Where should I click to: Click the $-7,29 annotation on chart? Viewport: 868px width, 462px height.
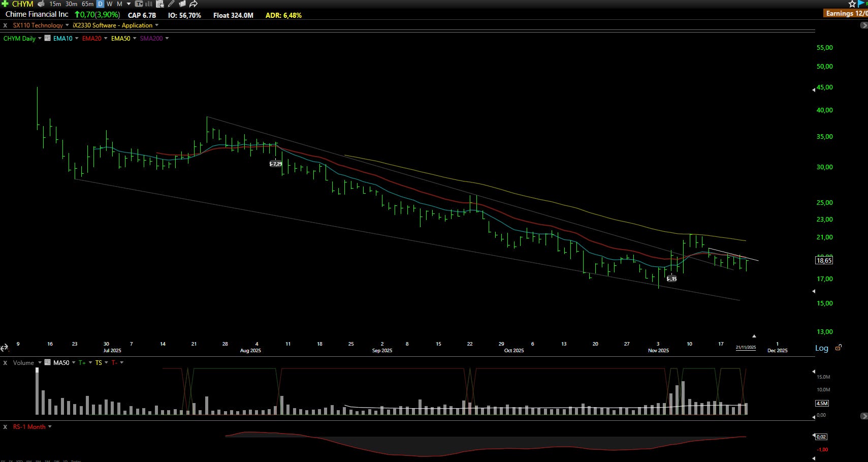[x=275, y=164]
